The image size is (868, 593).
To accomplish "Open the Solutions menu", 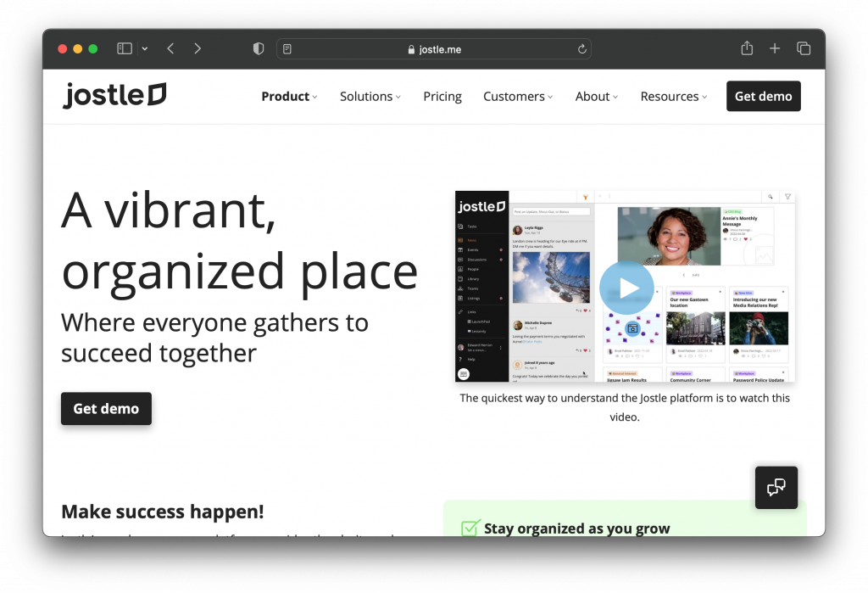I will (370, 97).
